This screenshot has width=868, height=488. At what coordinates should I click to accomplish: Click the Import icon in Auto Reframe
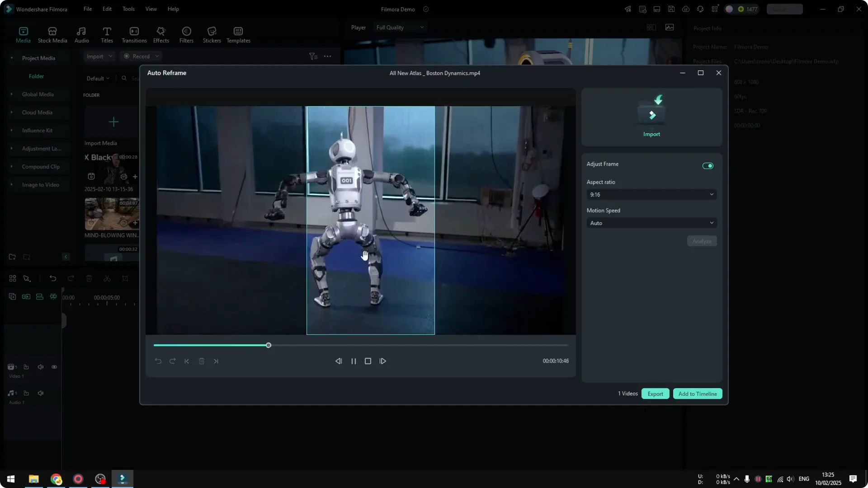tap(651, 117)
